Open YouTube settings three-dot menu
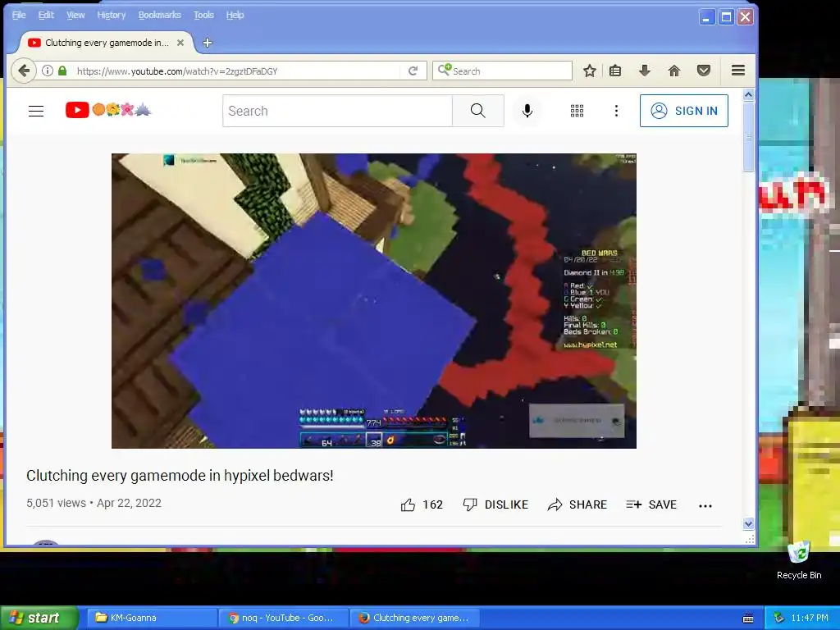Image resolution: width=840 pixels, height=630 pixels. pyautogui.click(x=616, y=111)
